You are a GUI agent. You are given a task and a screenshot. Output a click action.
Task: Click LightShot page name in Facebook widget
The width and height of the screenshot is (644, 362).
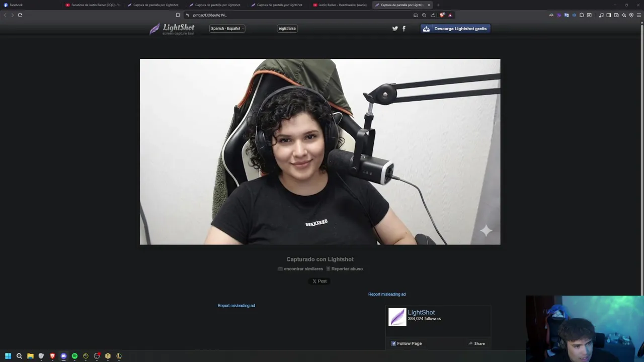[x=421, y=312]
